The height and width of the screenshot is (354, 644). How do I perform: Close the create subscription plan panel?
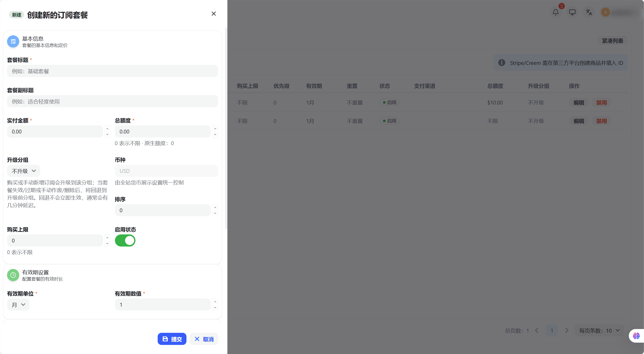(x=213, y=14)
